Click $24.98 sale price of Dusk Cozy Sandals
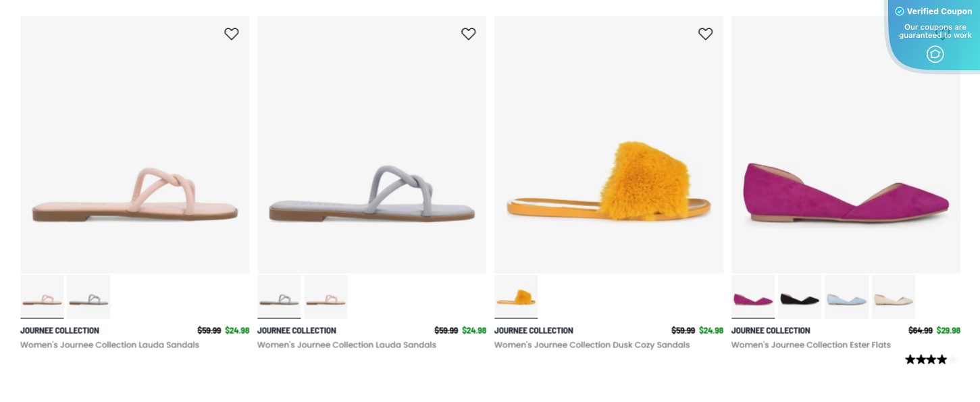Screen dimensions: 980x402 coord(711,330)
